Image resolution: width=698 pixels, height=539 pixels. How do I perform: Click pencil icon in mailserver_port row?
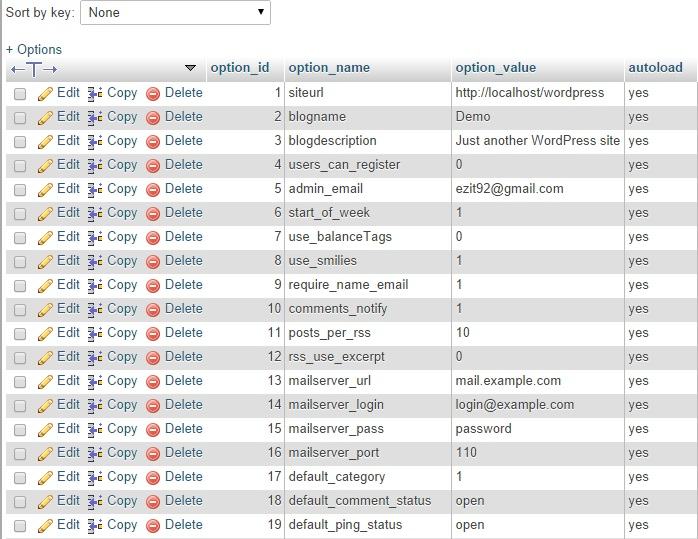[45, 454]
